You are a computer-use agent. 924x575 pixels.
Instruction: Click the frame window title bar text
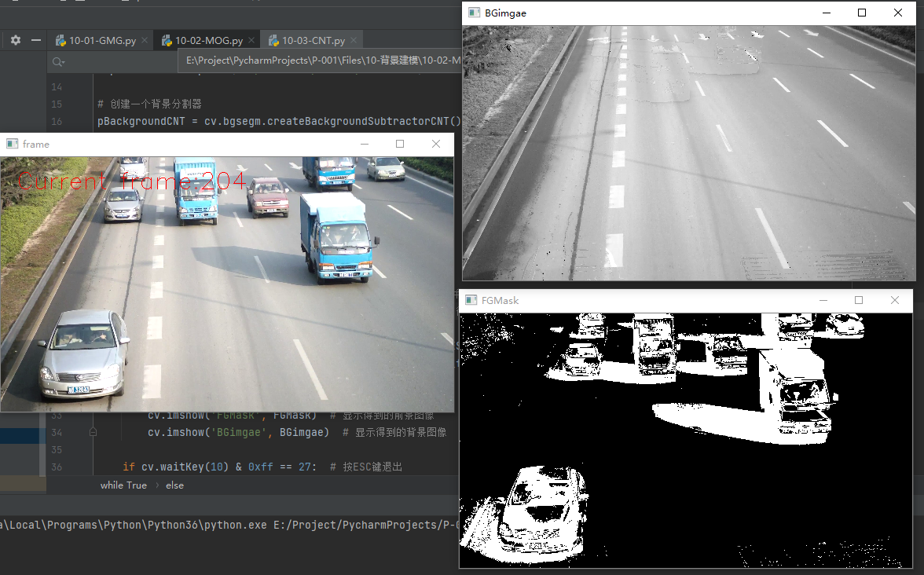tap(35, 144)
